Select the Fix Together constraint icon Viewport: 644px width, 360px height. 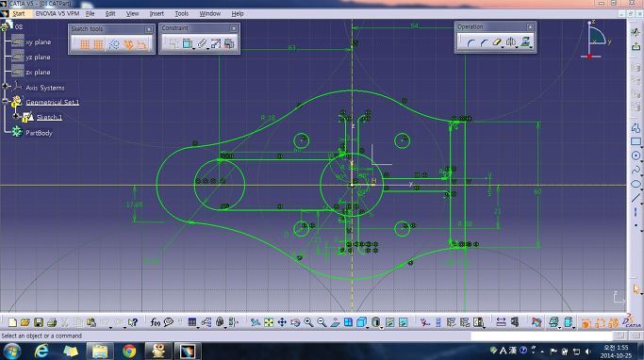pyautogui.click(x=201, y=43)
